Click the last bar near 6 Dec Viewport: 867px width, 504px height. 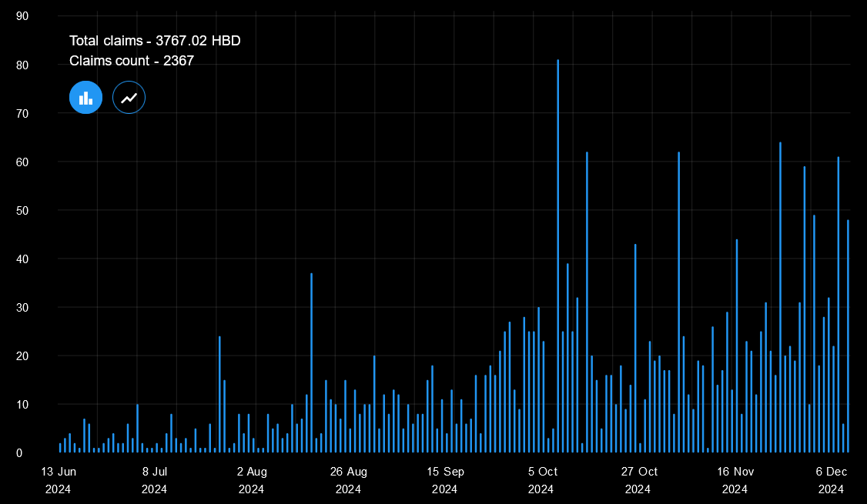click(848, 331)
